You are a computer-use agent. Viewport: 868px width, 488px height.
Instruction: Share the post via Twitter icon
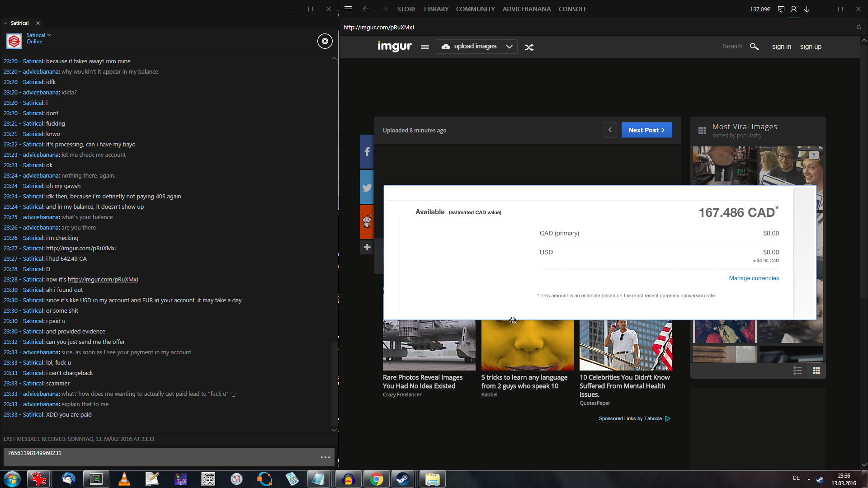(367, 187)
